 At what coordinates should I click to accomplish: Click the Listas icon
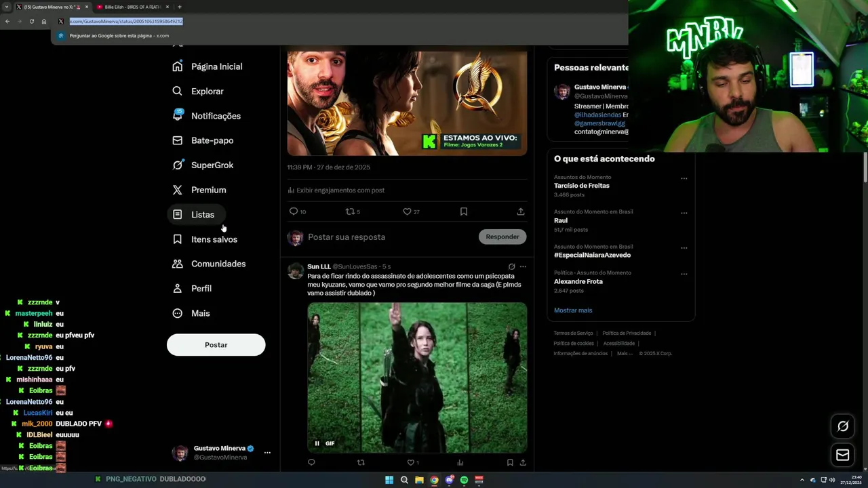(x=177, y=214)
